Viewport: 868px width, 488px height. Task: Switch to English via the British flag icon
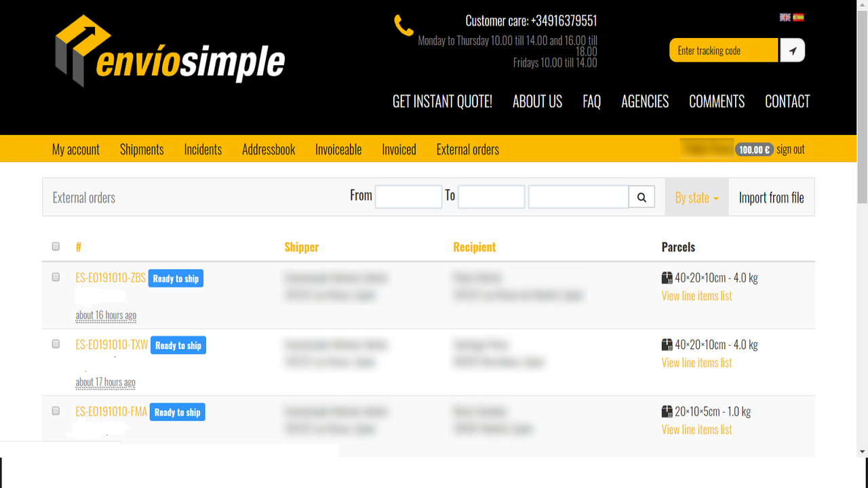coord(785,17)
